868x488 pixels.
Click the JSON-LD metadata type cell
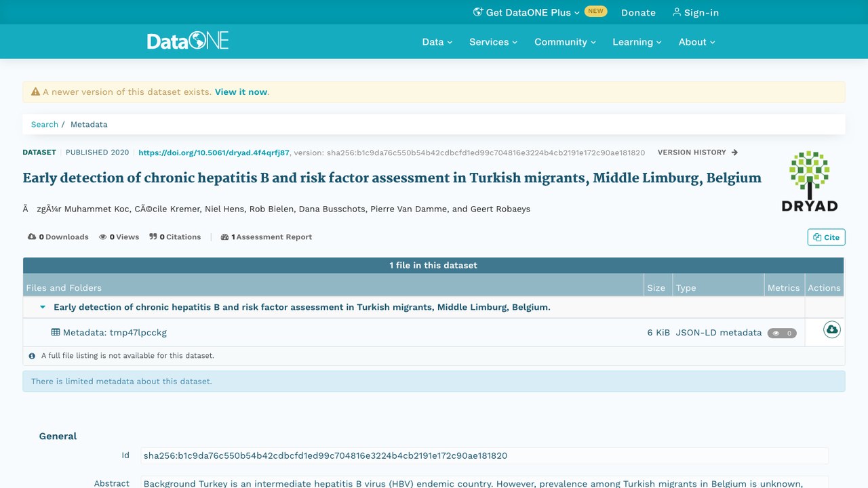[x=719, y=332]
